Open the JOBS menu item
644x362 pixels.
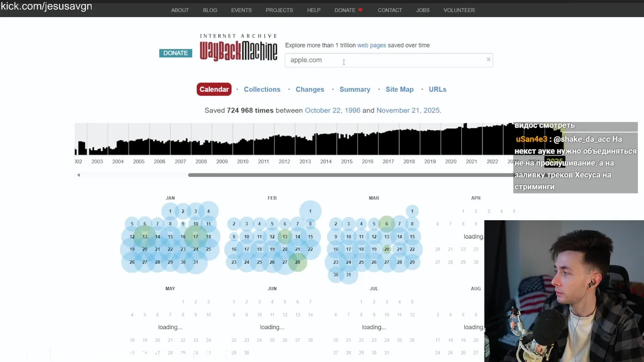[423, 10]
